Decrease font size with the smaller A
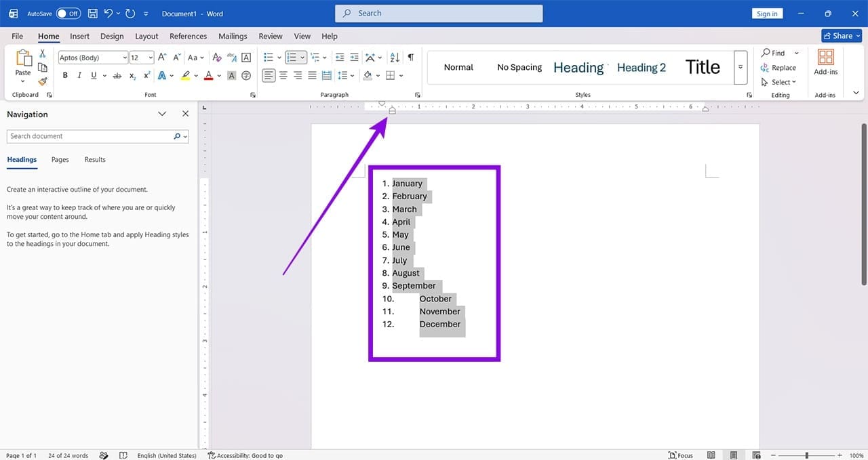Image resolution: width=868 pixels, height=460 pixels. click(x=176, y=58)
